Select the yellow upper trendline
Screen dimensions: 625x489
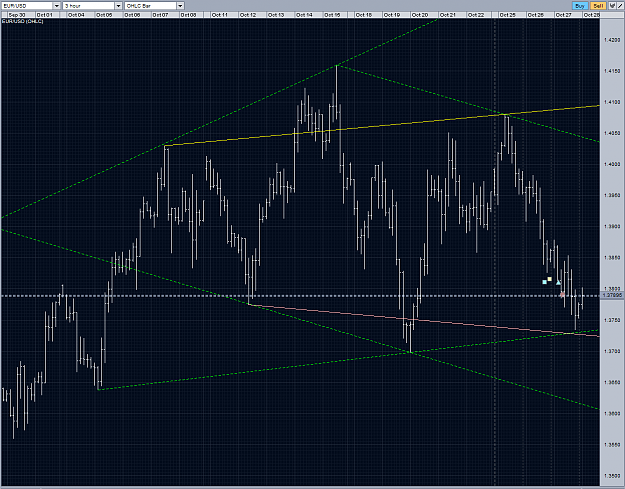tap(382, 126)
